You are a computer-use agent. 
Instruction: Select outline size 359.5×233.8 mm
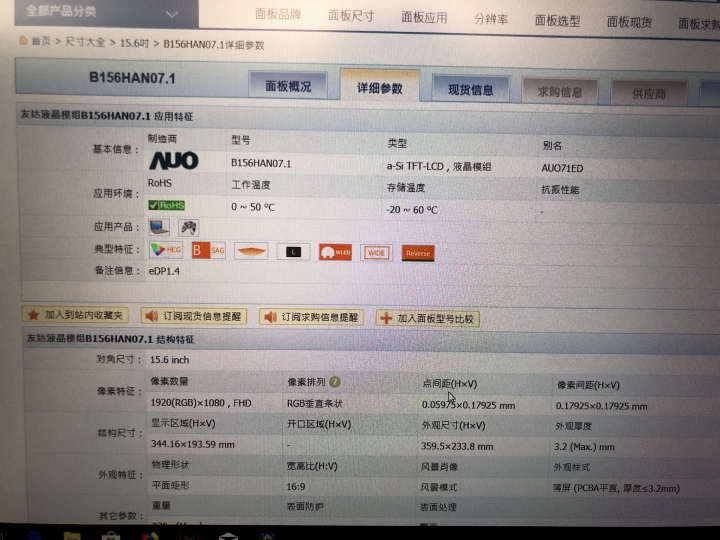457,446
